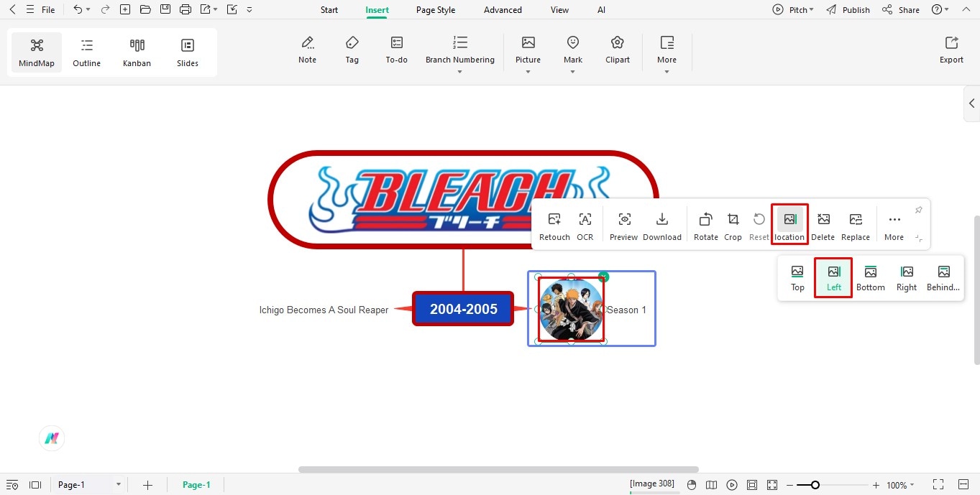Expand the quick access toolbar chevron

coord(249,10)
